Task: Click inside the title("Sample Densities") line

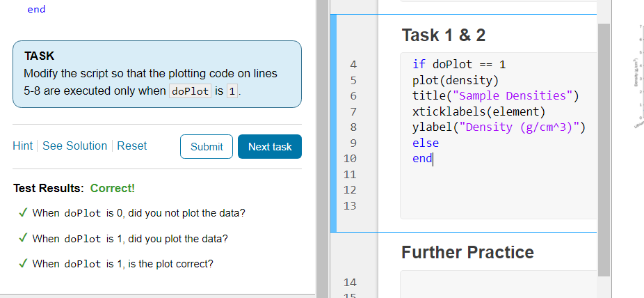Action: pyautogui.click(x=495, y=95)
